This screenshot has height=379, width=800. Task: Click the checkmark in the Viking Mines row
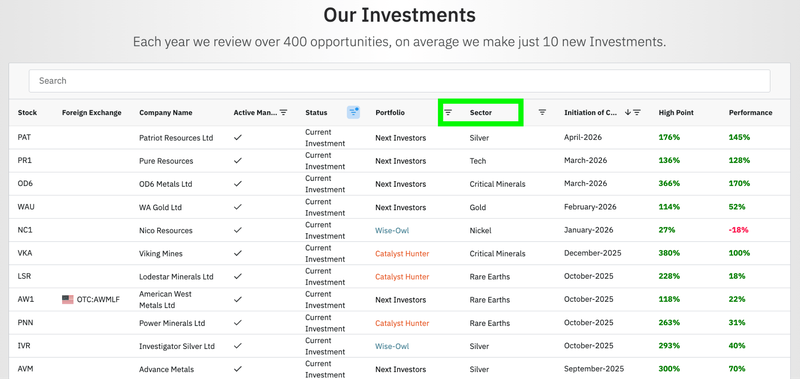238,253
